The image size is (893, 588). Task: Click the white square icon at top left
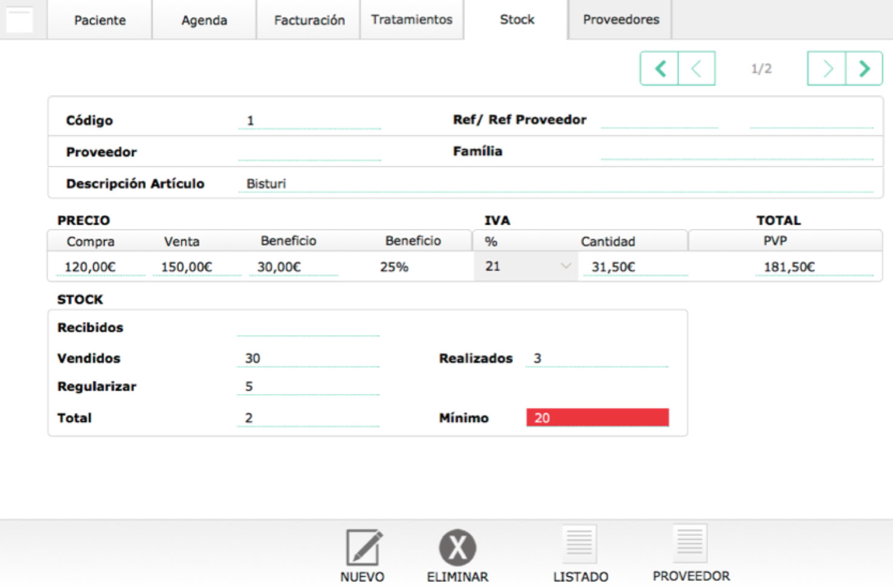pyautogui.click(x=19, y=19)
